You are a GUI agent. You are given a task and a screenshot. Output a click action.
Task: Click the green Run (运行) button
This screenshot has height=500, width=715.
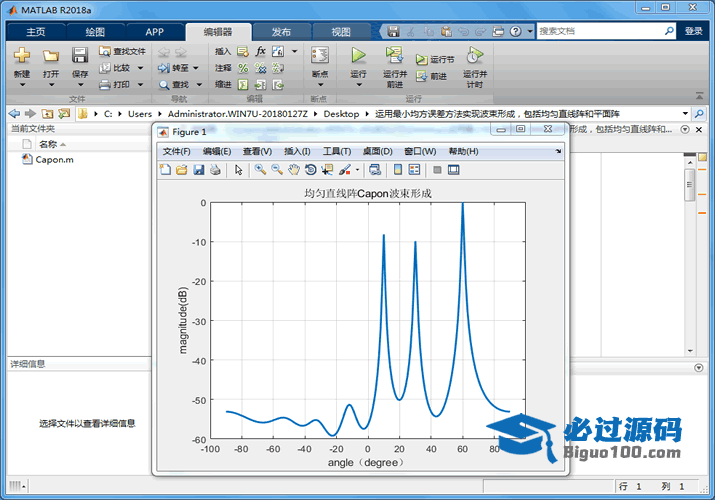pos(358,55)
